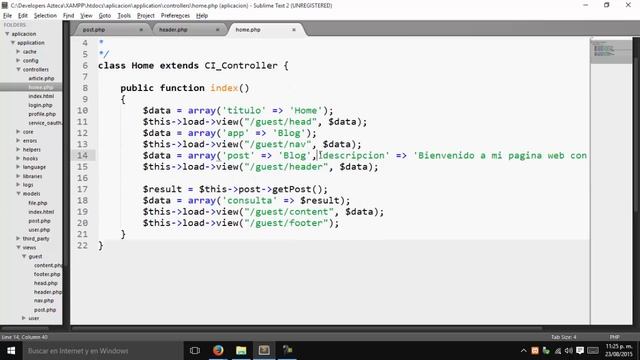The height and width of the screenshot is (360, 640).
Task: Click the sidebar horizontal scrollbar
Action: click(25, 328)
